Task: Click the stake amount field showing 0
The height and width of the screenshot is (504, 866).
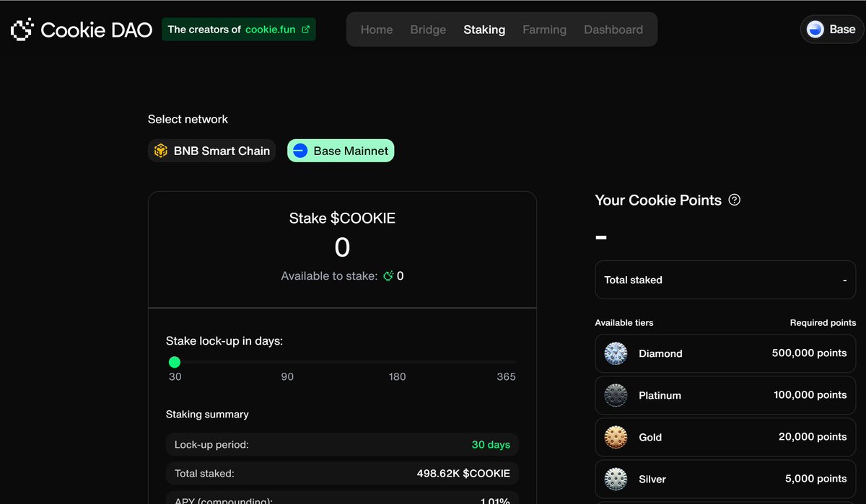Action: (x=342, y=247)
